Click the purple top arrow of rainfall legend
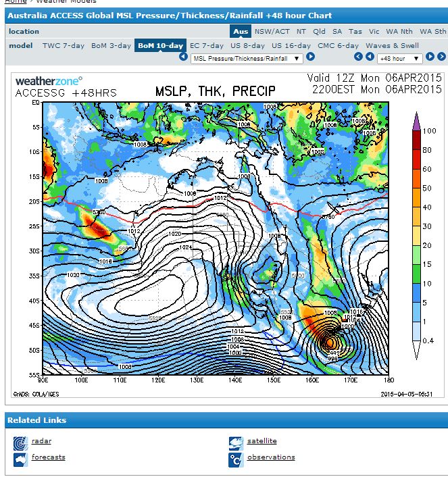This screenshot has width=448, height=479. coord(416,121)
